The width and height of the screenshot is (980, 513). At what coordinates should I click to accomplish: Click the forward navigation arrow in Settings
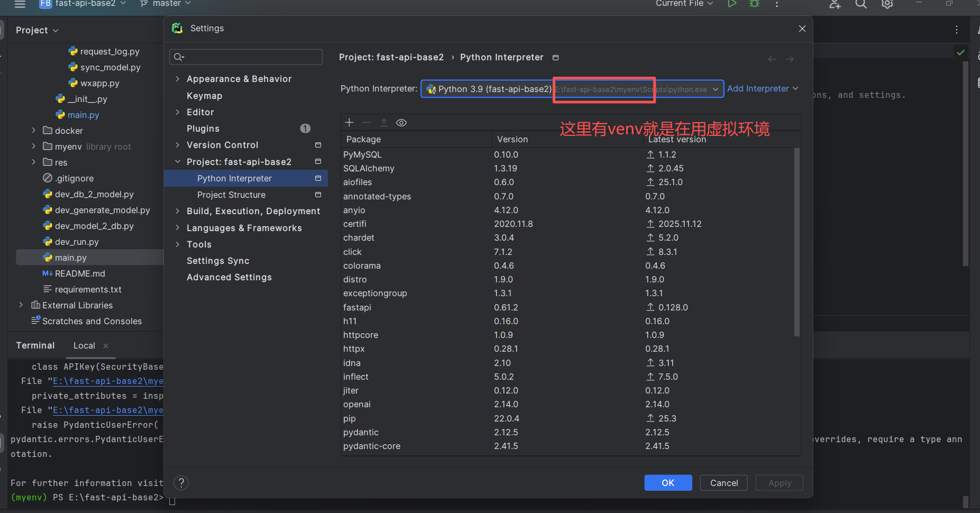(790, 59)
